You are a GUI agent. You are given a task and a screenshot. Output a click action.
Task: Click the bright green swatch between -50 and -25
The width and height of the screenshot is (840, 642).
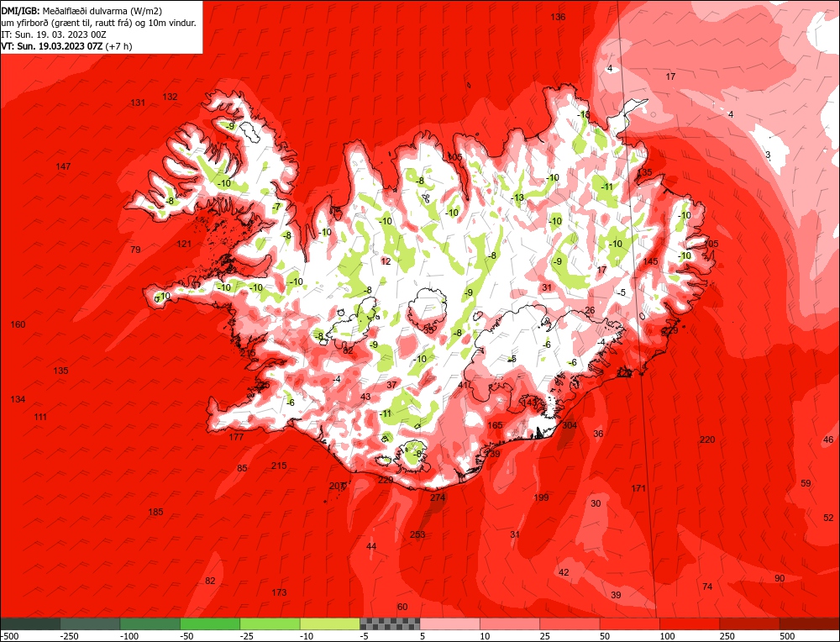[210, 624]
